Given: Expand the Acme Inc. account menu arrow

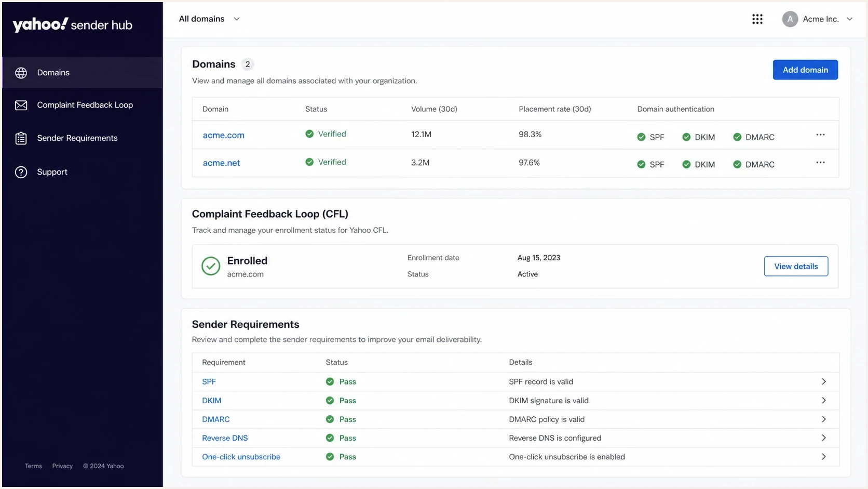Looking at the screenshot, I should click(x=850, y=19).
